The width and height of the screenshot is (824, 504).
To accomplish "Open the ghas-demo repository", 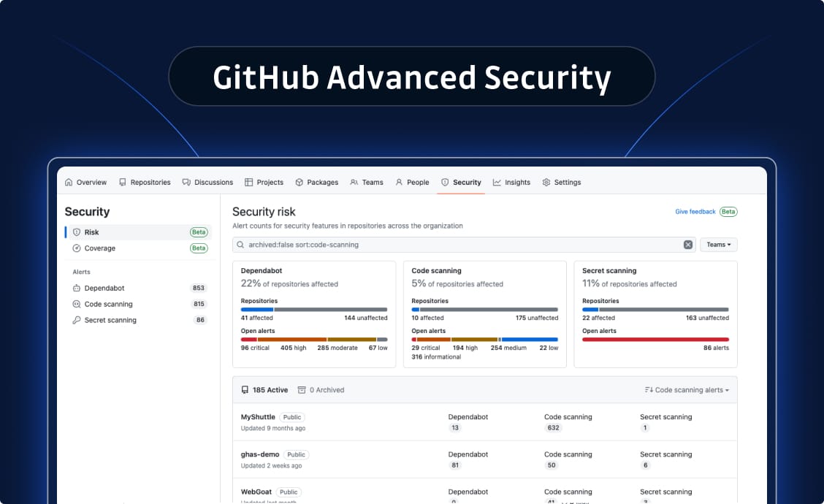I will click(x=259, y=454).
